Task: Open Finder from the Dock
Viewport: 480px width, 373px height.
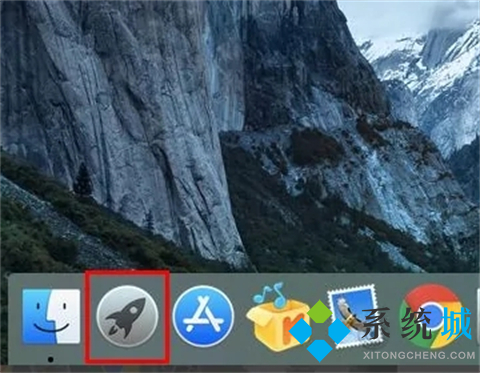Action: click(x=51, y=316)
